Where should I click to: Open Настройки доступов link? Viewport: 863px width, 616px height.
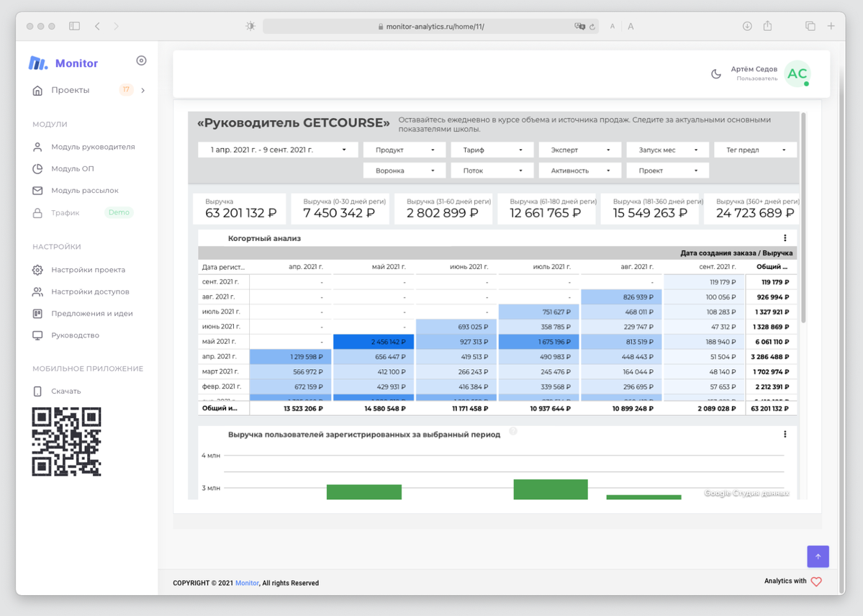90,291
